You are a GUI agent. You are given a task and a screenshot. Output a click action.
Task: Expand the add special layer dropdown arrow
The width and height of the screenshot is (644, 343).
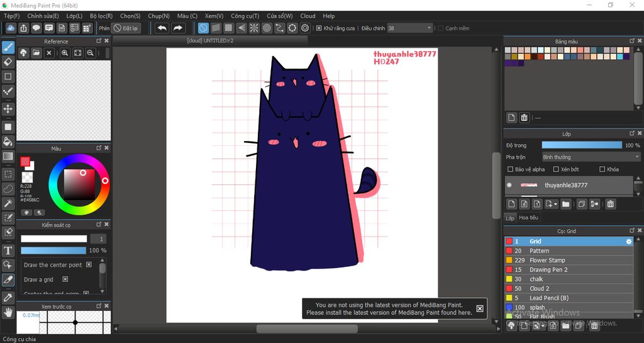click(556, 204)
